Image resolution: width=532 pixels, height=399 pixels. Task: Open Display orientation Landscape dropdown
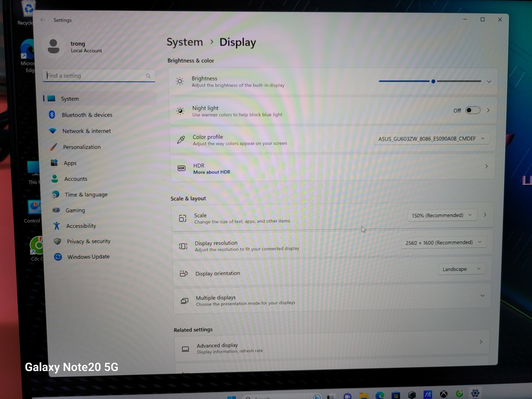click(461, 269)
